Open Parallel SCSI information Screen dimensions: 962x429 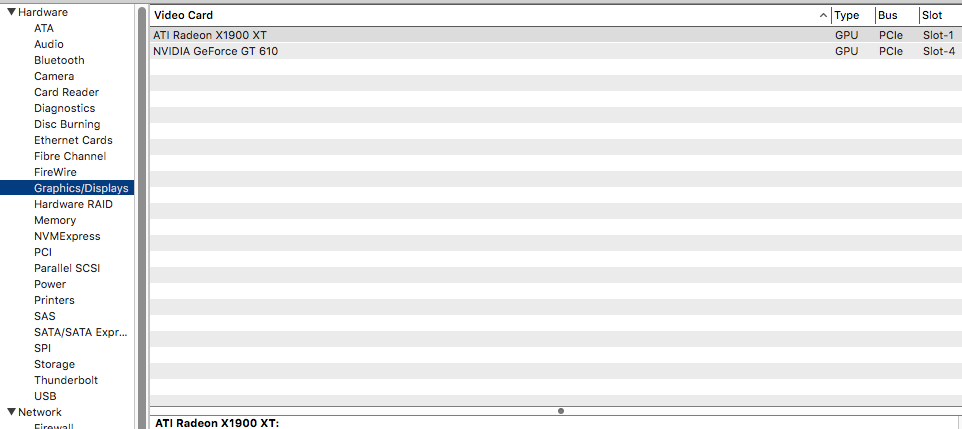coord(67,268)
